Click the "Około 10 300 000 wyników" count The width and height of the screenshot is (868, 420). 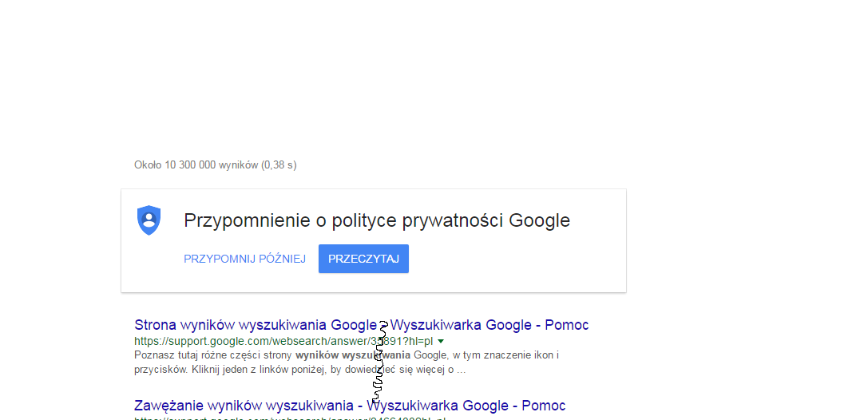[196, 165]
